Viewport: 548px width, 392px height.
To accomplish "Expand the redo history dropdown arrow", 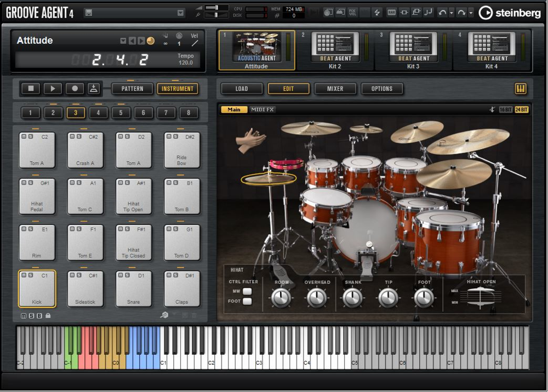I will coord(471,13).
